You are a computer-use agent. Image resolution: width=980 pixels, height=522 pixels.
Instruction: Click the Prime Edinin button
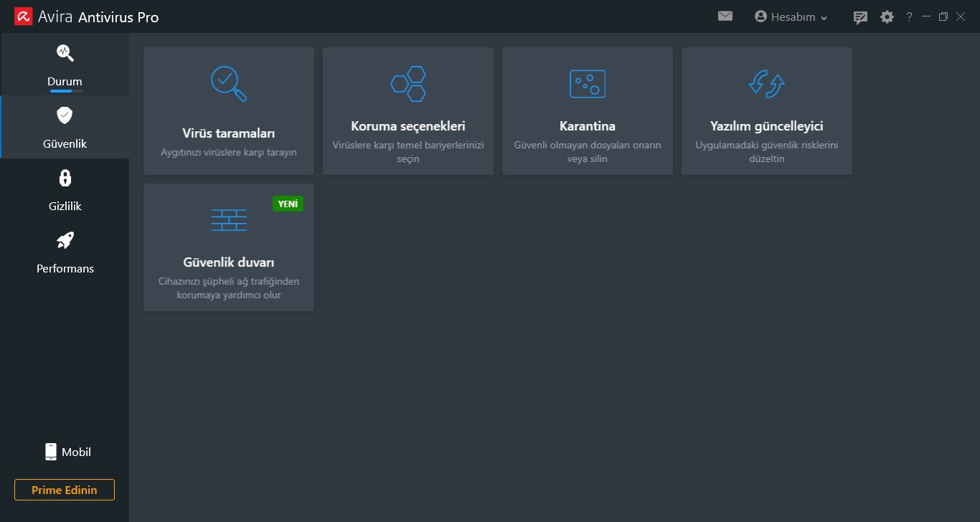click(x=65, y=490)
